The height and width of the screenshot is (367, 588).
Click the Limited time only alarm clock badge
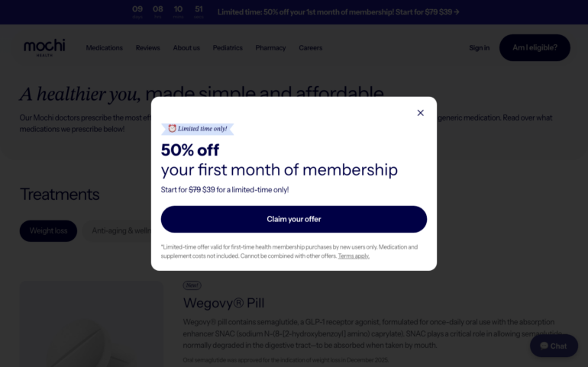tap(197, 129)
